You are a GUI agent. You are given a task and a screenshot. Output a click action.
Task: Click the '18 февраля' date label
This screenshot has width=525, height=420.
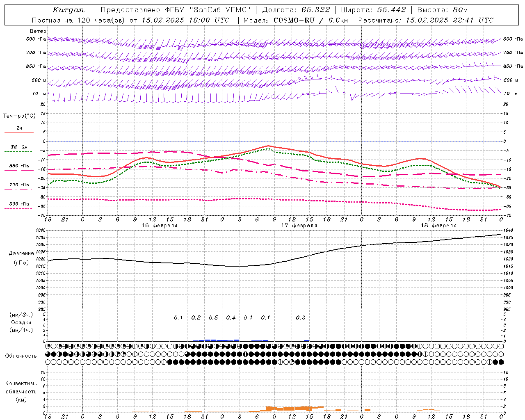438,225
